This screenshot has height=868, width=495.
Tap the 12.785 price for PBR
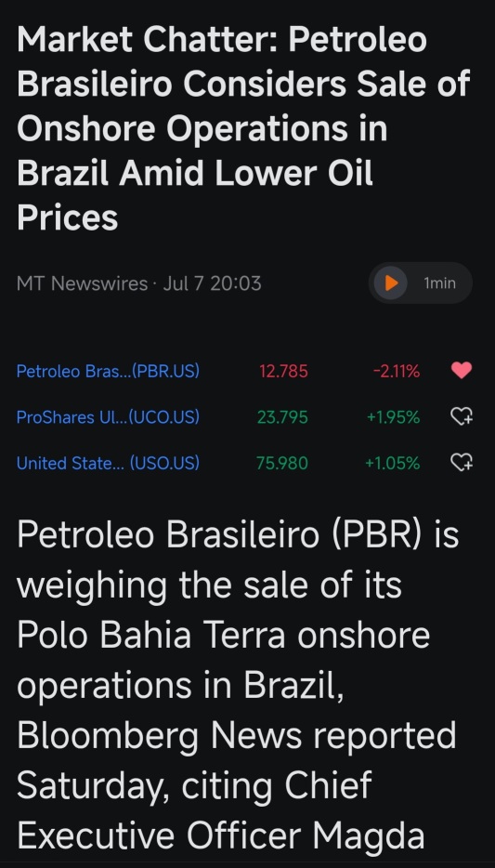[283, 371]
